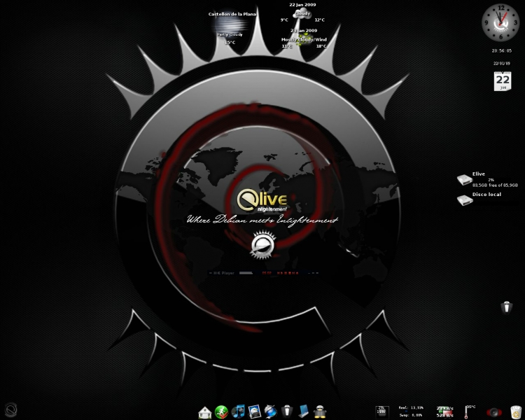This screenshot has width=525, height=420.
Task: Launch the green running man dock icon
Action: (x=221, y=412)
